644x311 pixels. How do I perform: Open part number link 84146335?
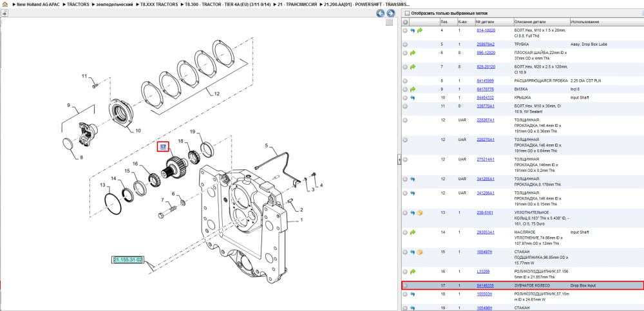pos(485,285)
